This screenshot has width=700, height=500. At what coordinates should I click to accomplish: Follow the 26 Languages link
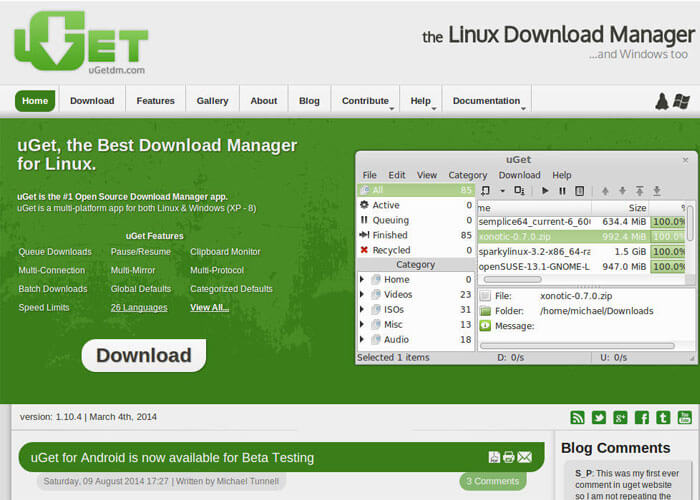pos(139,308)
